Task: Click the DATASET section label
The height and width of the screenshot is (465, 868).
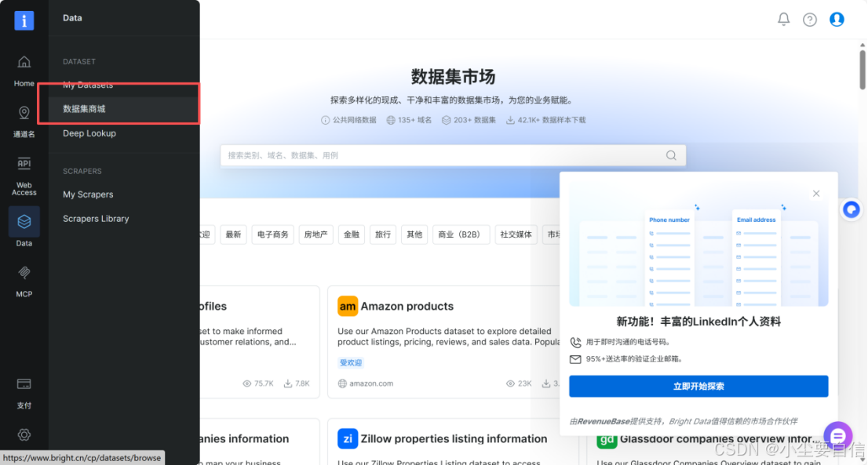Action: click(79, 61)
